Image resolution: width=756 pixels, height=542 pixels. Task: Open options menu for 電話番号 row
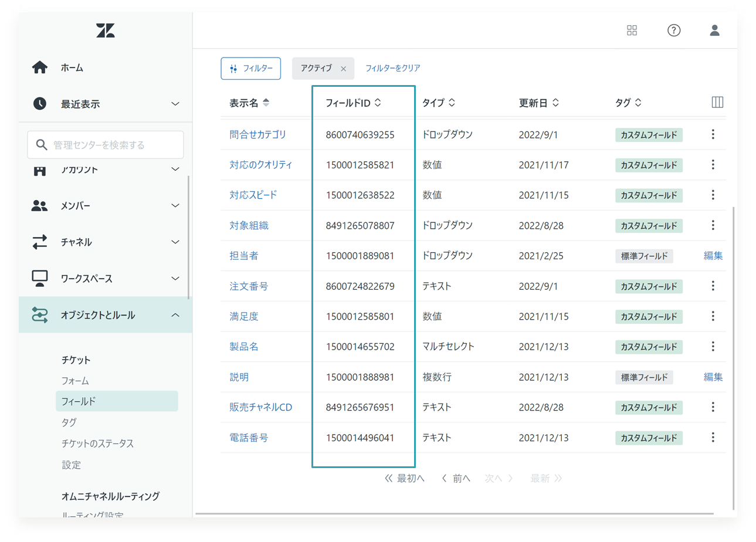[x=713, y=438]
